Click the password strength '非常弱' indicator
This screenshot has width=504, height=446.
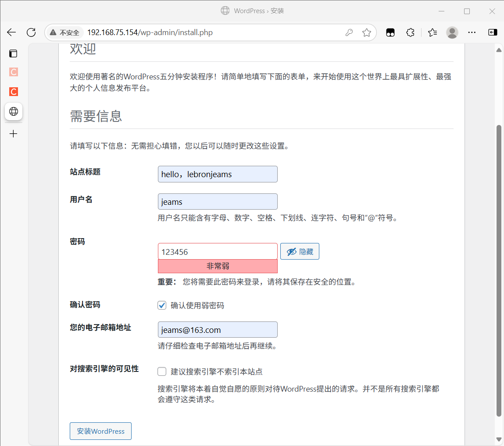point(218,266)
